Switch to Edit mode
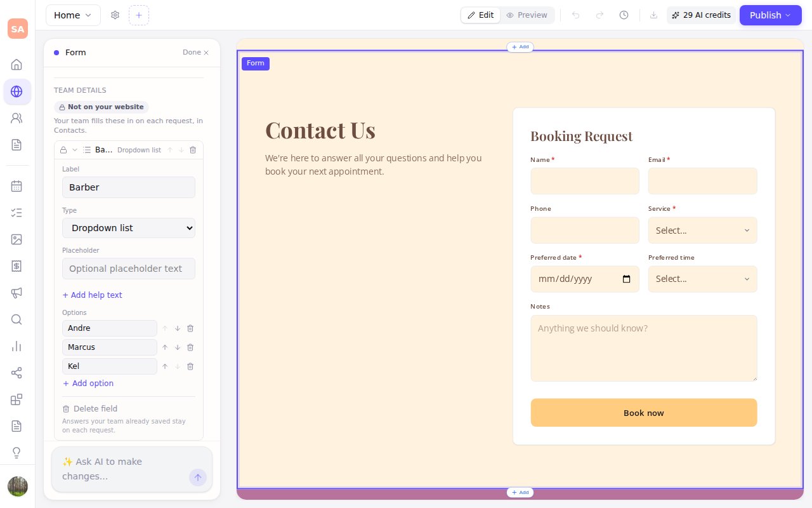 481,15
